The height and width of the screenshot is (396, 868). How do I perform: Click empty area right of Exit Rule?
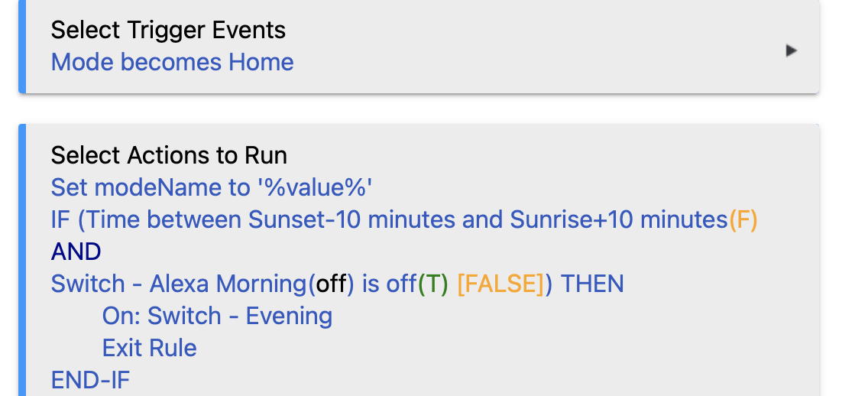(x=498, y=349)
